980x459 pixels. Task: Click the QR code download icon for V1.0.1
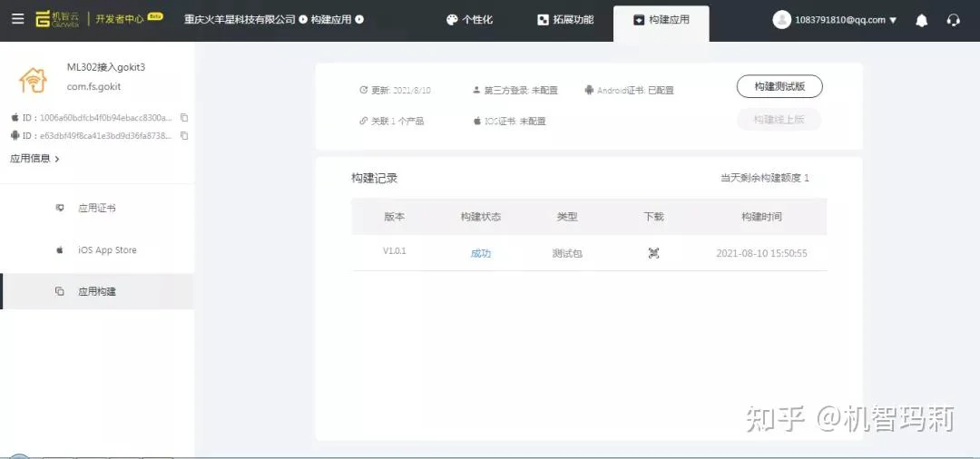(653, 253)
